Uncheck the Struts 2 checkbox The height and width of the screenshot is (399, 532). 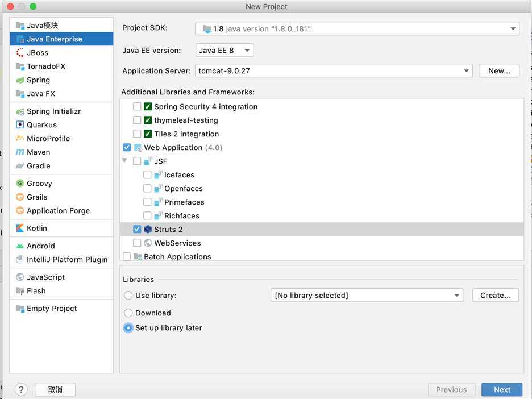click(137, 230)
